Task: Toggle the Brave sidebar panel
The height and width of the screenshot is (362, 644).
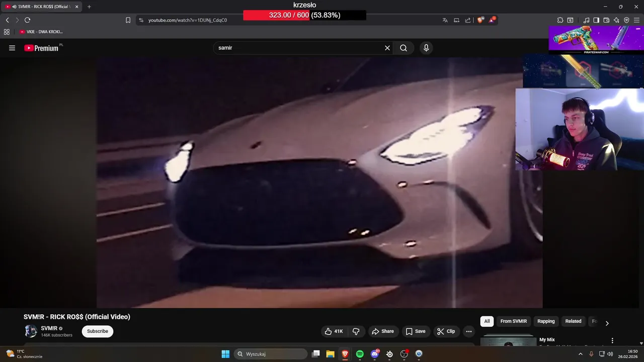Action: (x=596, y=20)
